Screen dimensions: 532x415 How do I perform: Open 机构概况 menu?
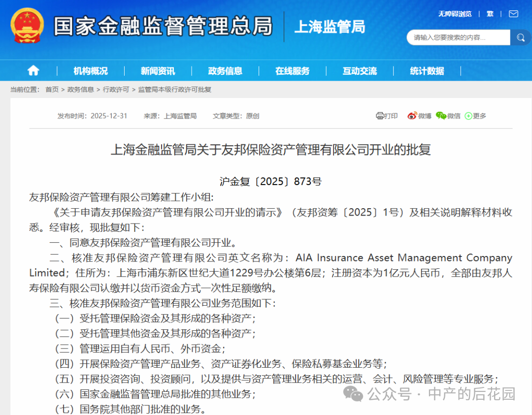click(x=91, y=71)
